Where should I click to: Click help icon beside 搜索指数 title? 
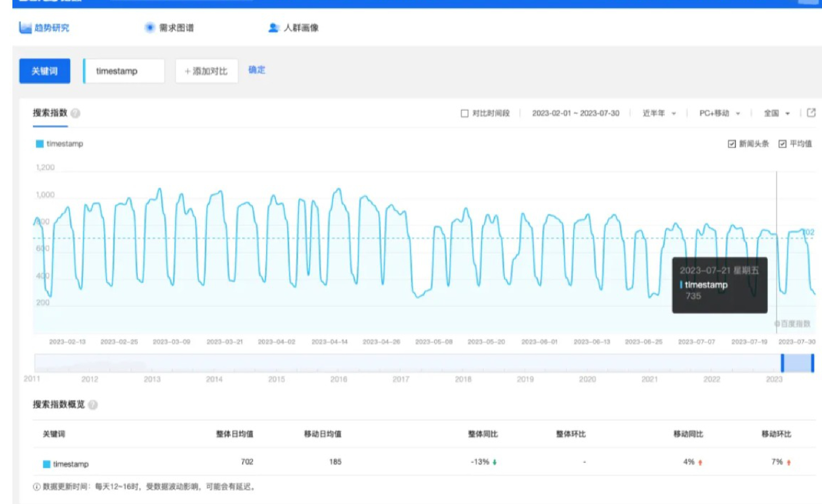(76, 113)
